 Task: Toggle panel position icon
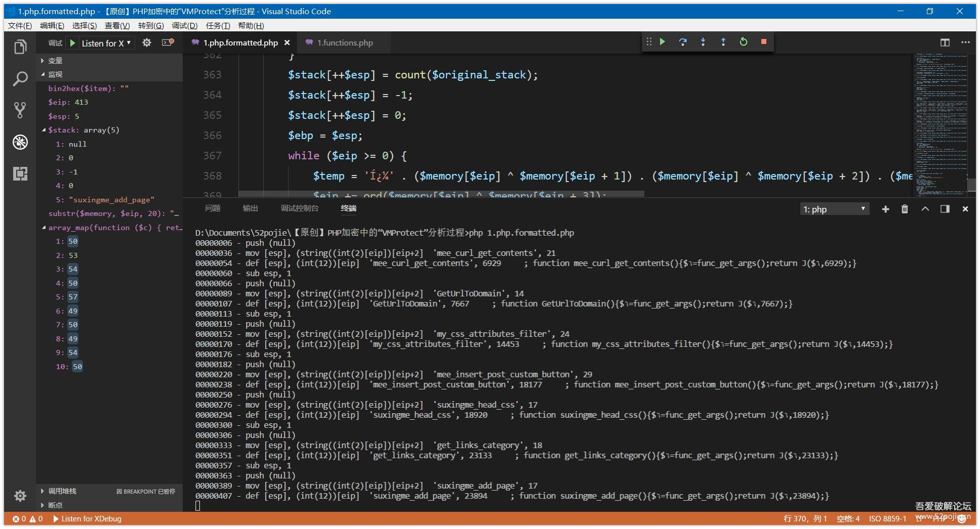point(945,209)
